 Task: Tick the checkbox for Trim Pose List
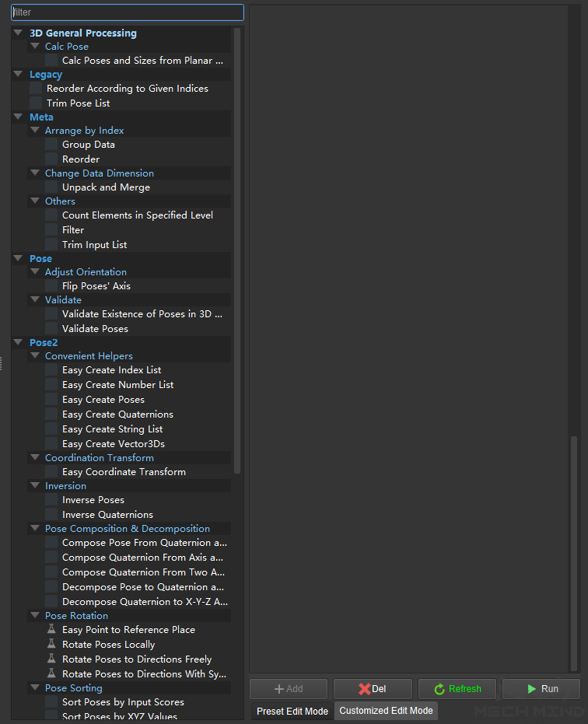tap(36, 103)
